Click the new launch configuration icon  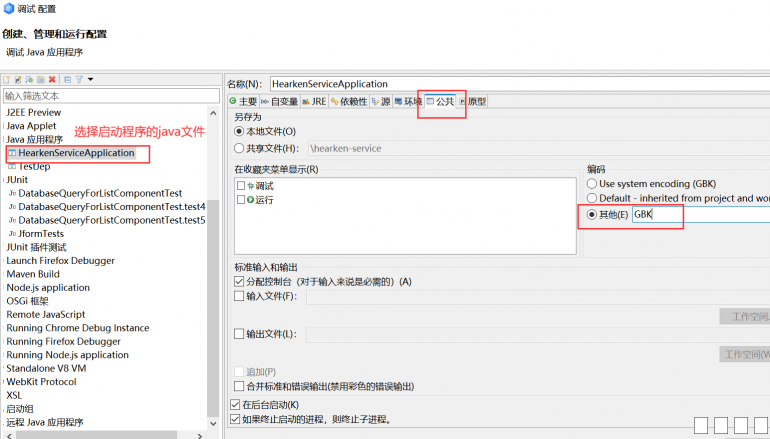point(6,79)
